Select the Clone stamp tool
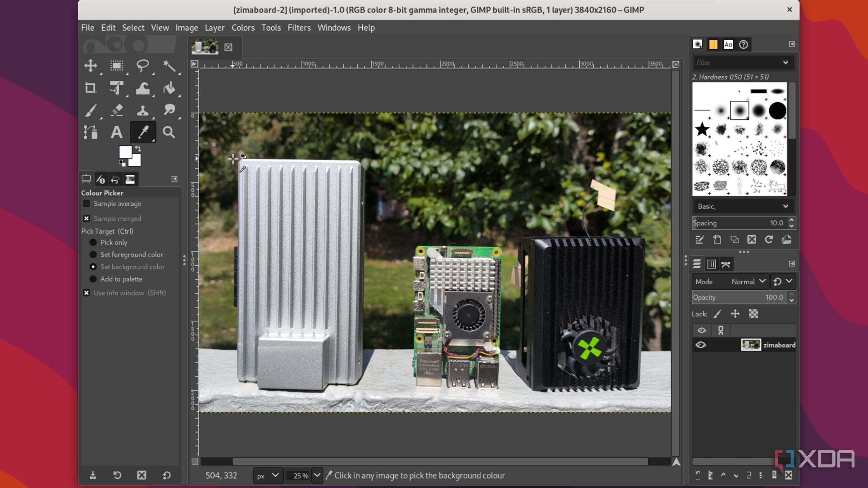 click(143, 110)
